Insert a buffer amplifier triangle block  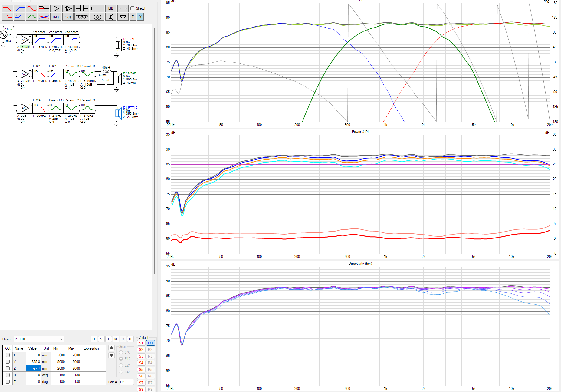56,8
